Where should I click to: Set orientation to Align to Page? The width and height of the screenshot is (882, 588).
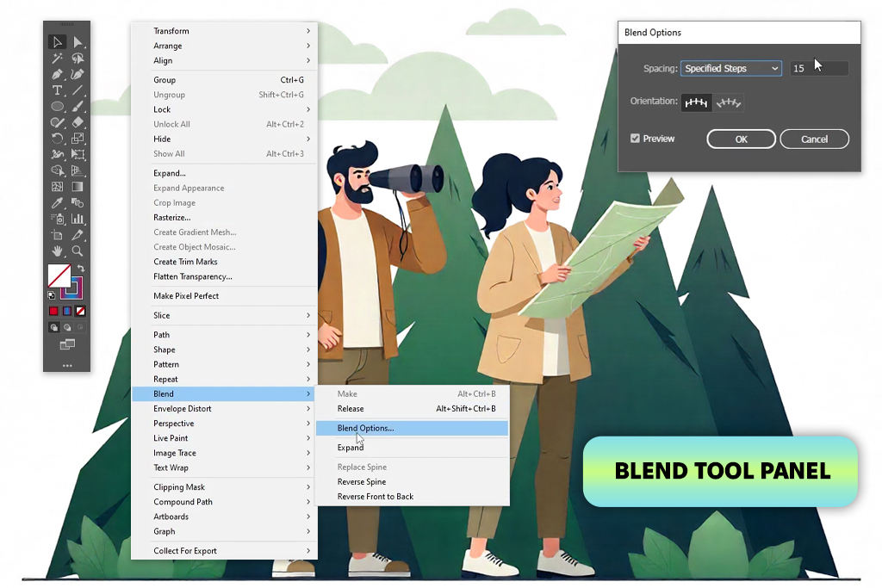pos(696,102)
